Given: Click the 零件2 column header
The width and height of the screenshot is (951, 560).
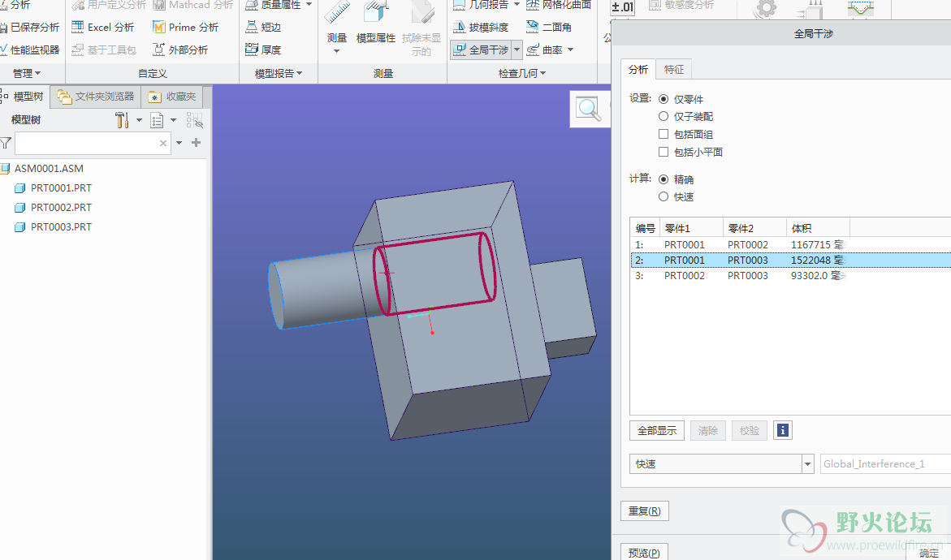Looking at the screenshot, I should coord(755,228).
